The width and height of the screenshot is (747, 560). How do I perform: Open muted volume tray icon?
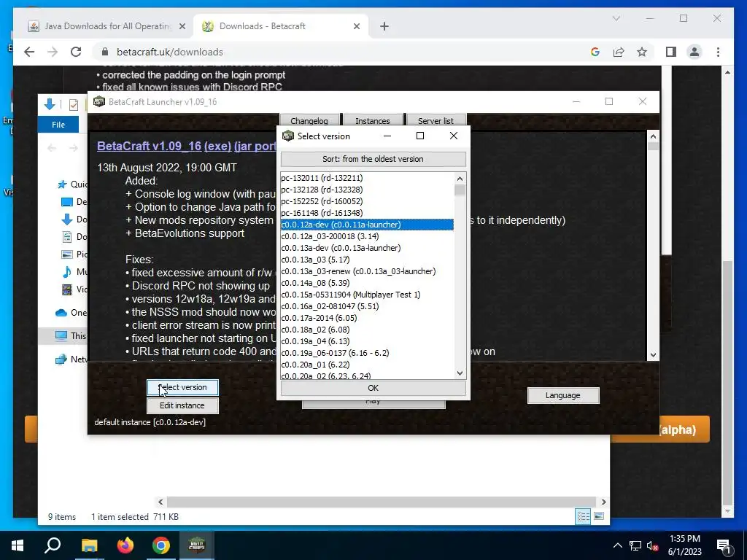pyautogui.click(x=653, y=545)
